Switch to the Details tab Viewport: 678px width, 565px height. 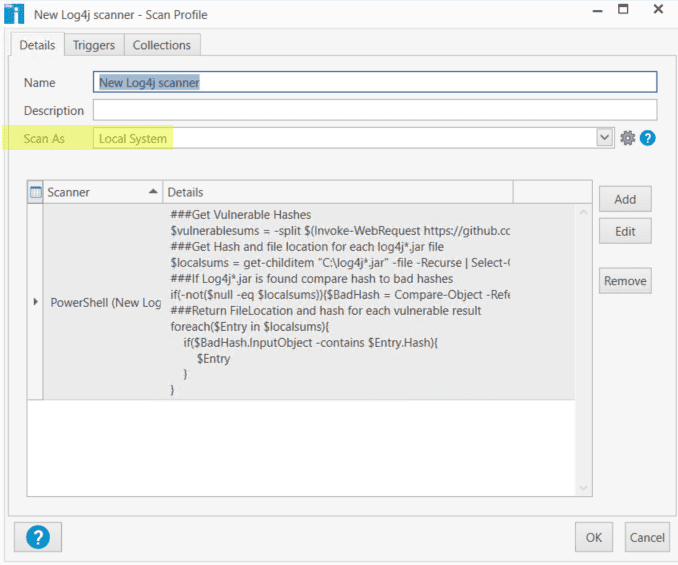(x=37, y=45)
